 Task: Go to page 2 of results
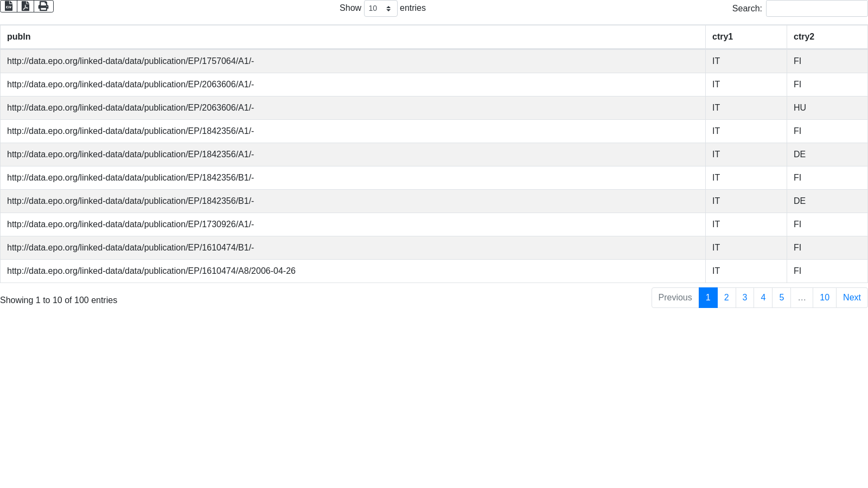[726, 298]
